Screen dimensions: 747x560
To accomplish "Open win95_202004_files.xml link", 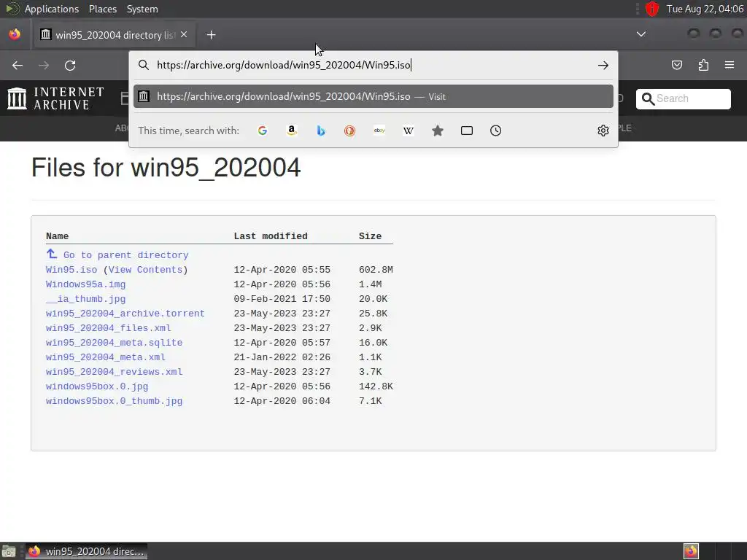I will (108, 328).
